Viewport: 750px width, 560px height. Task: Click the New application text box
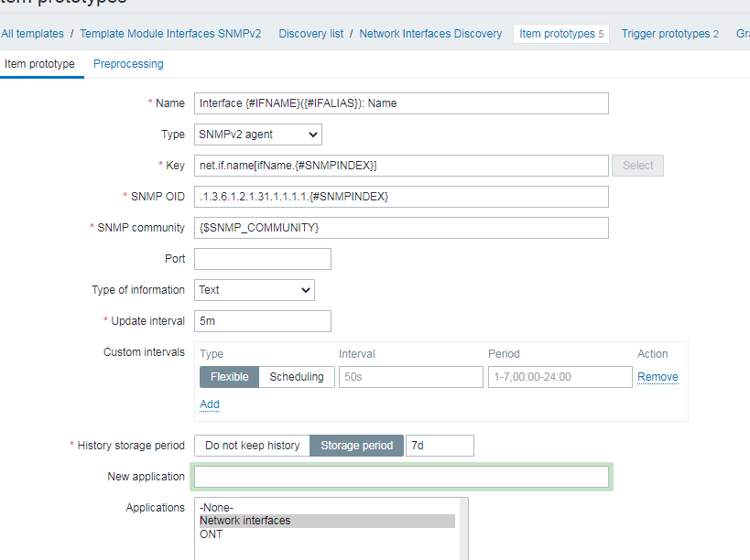[401, 477]
